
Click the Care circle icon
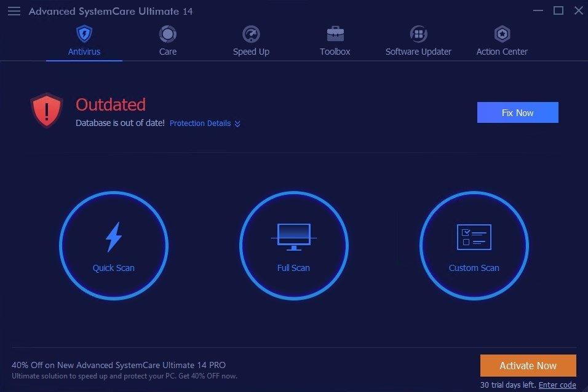click(x=168, y=34)
